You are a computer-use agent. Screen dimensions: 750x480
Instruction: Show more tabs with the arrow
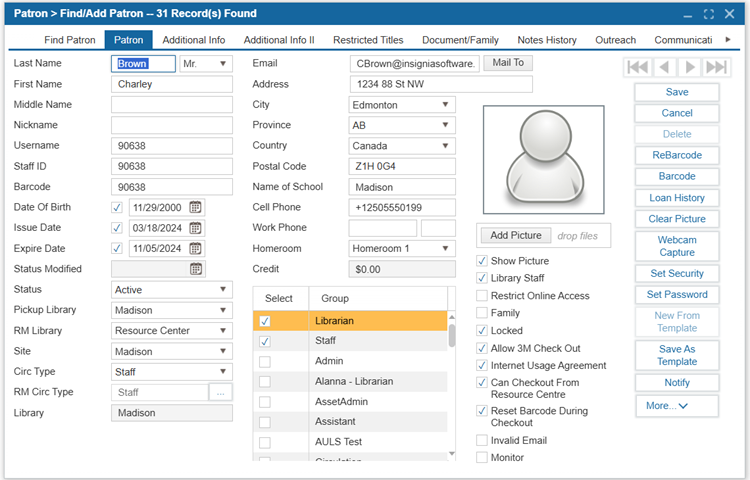[x=728, y=40]
